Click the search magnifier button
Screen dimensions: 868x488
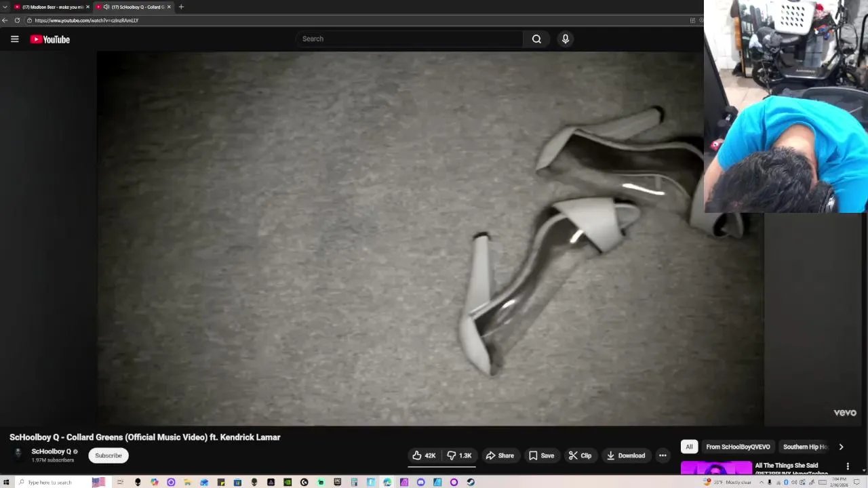(536, 39)
